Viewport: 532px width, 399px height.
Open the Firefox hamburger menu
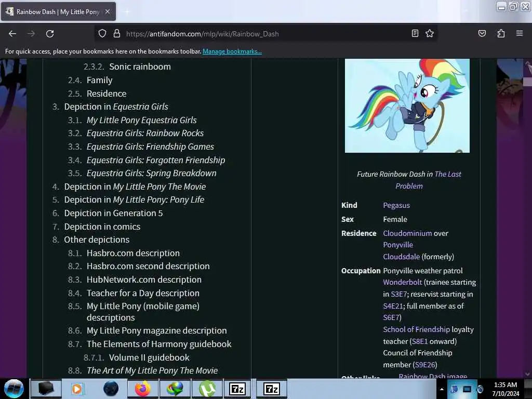519,33
